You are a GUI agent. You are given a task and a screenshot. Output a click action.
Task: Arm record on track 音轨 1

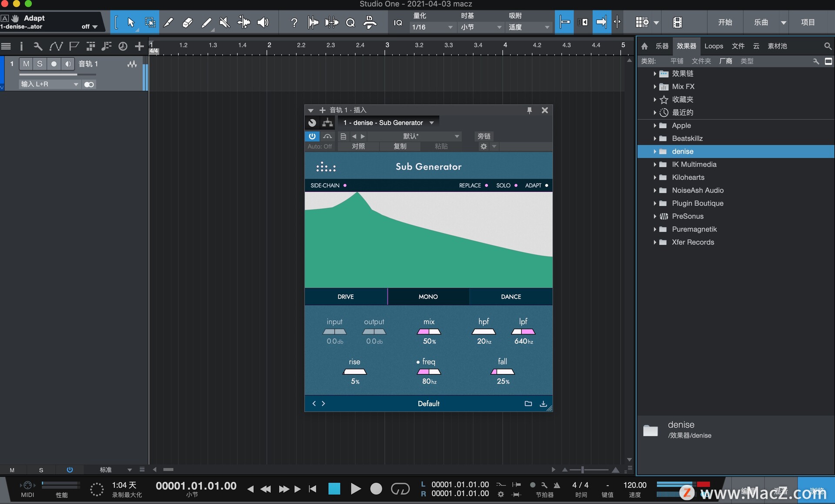[53, 64]
